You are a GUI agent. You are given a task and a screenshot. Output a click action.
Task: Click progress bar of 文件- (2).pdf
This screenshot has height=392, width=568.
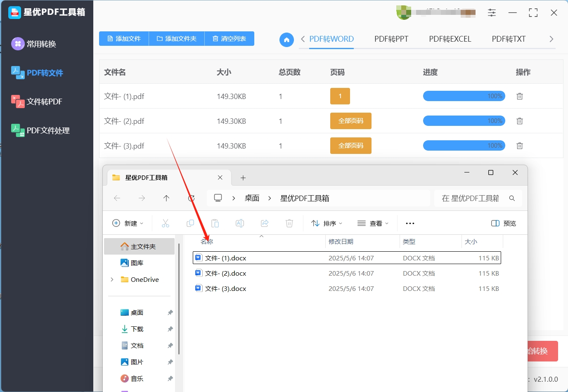pos(464,121)
